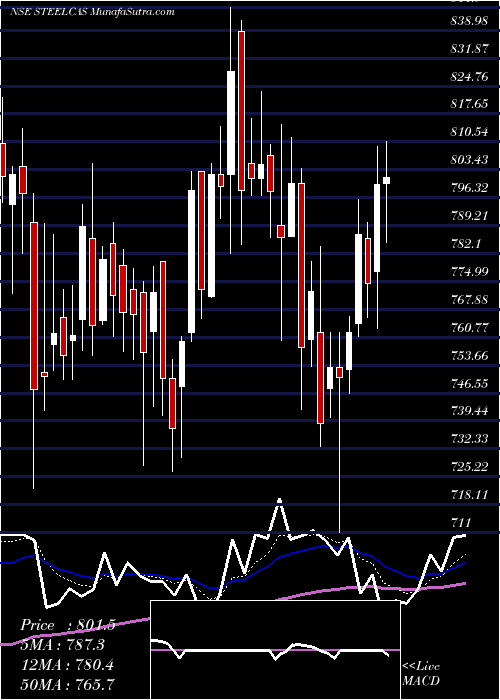Click the <<Live MACD label
Viewport: 500px width, 700px height.
[421, 673]
